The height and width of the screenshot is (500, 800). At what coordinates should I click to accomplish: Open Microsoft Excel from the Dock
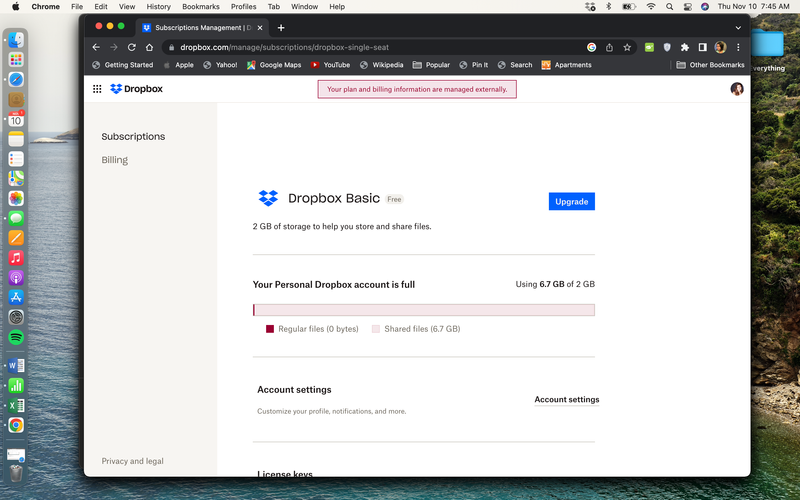[16, 405]
